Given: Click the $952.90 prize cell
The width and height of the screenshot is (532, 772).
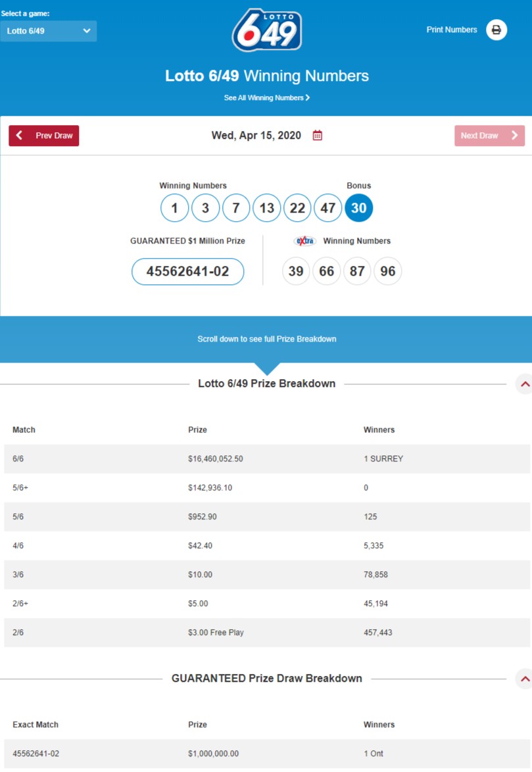Looking at the screenshot, I should [x=203, y=517].
